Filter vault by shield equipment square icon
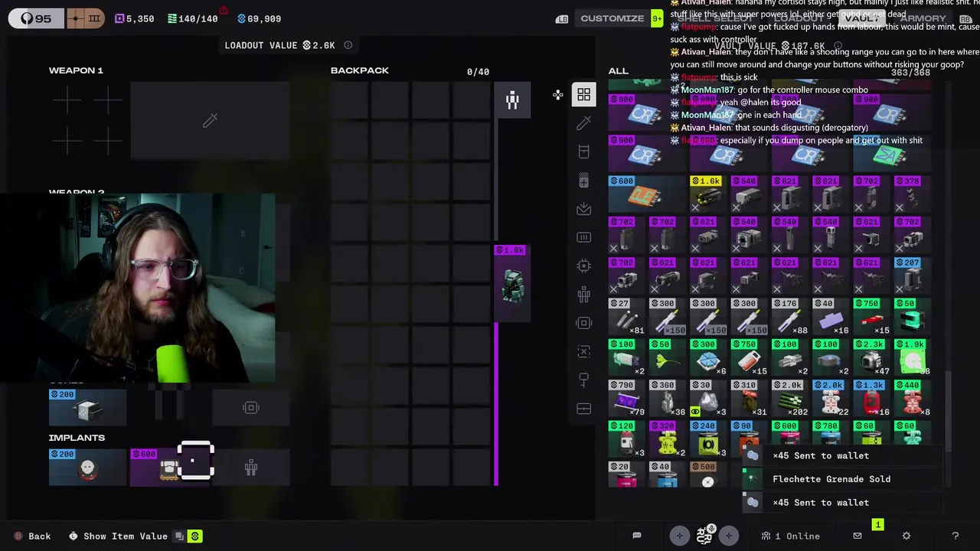980x551 pixels. 583,323
